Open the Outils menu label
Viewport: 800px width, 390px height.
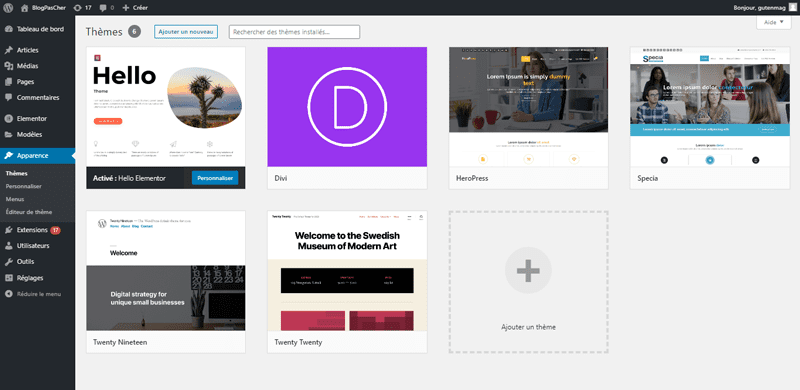(x=26, y=262)
